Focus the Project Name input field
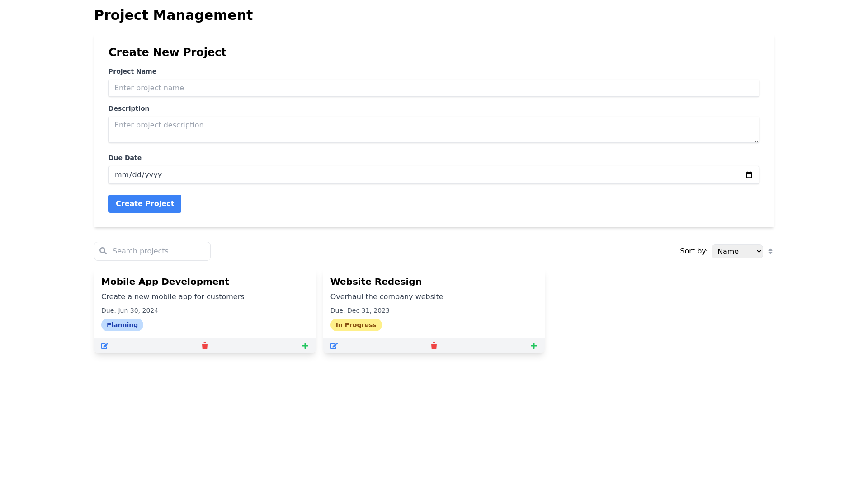 434,88
